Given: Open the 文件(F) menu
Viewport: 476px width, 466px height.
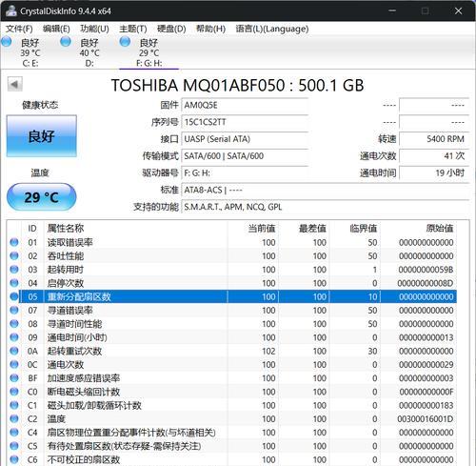Looking at the screenshot, I should coord(19,29).
